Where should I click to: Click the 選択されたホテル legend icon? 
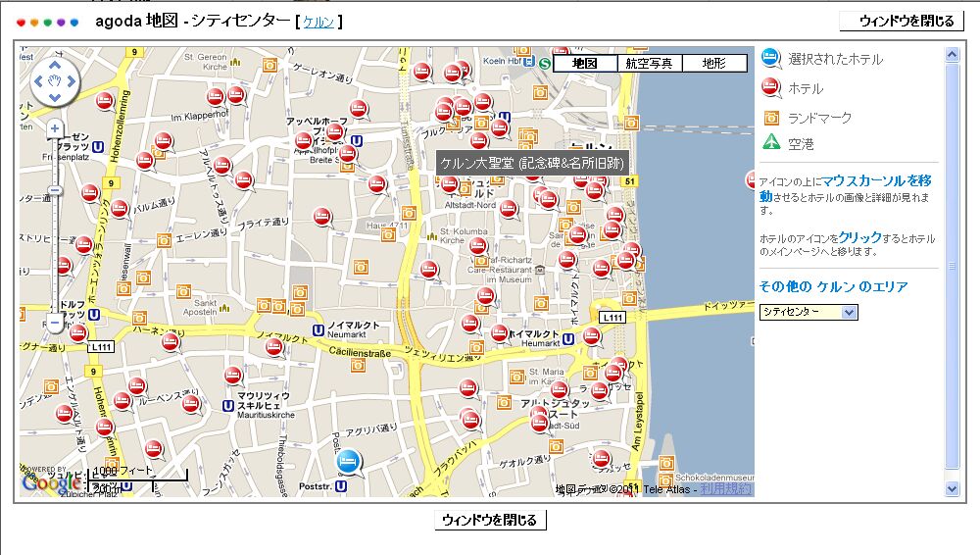click(x=771, y=58)
